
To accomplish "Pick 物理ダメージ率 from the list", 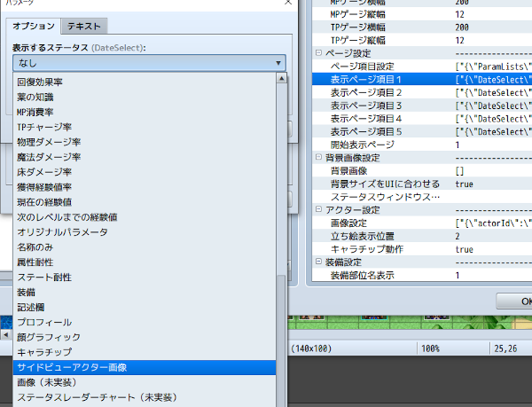I will (x=145, y=142).
